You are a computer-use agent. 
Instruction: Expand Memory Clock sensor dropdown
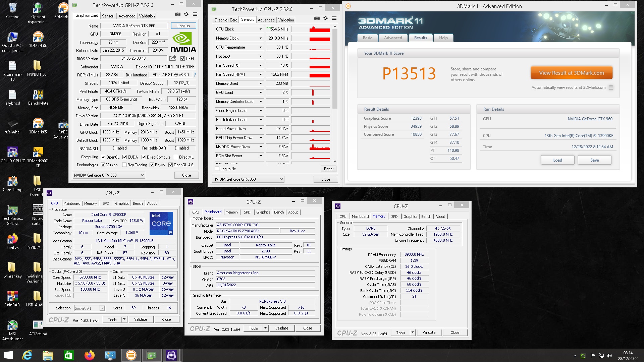click(x=261, y=38)
